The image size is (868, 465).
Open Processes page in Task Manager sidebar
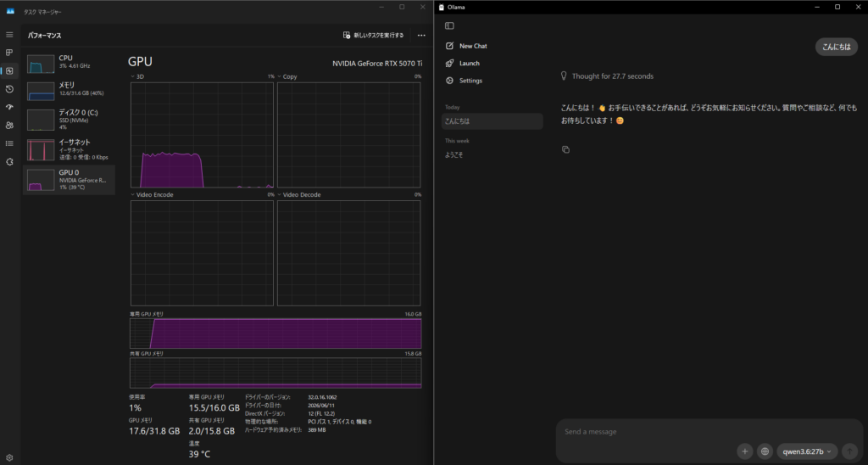tap(9, 53)
